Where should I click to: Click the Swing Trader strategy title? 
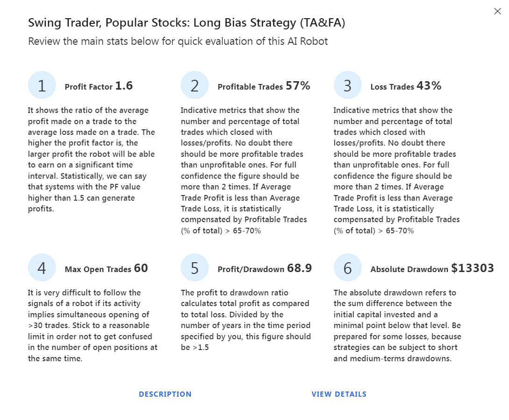187,23
